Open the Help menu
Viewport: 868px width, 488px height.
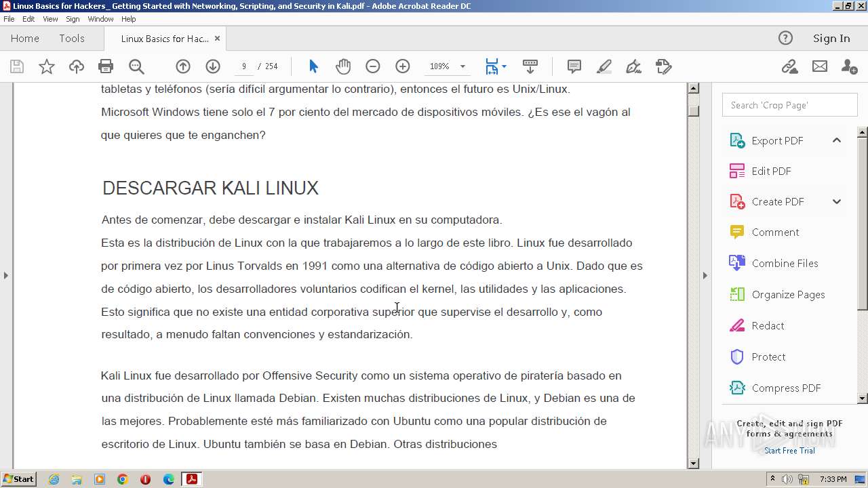coord(128,19)
